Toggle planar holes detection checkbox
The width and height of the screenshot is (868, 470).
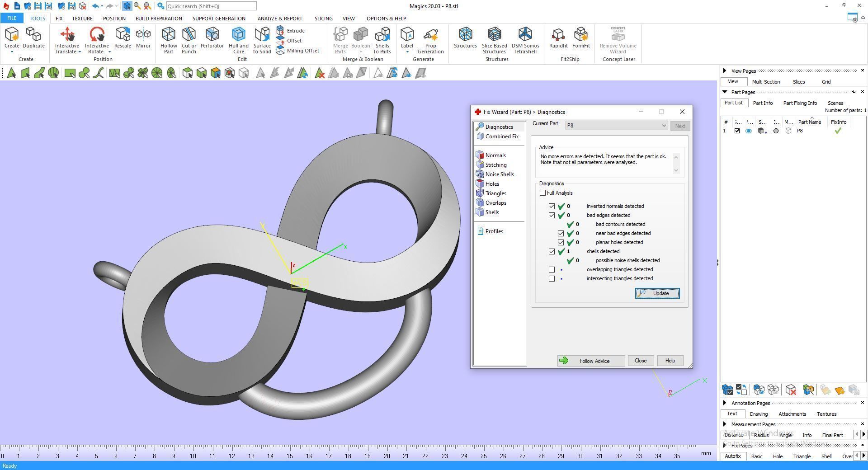[x=561, y=242]
